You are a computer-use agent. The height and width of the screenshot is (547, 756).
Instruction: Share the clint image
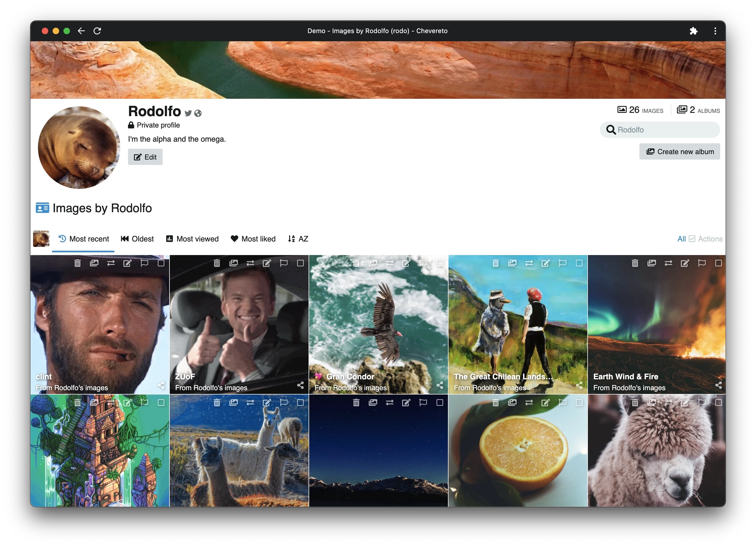161,385
